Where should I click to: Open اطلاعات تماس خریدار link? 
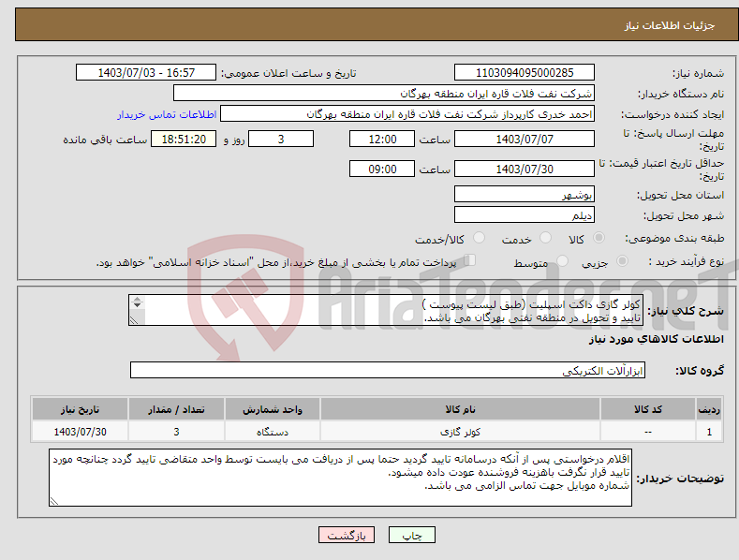tap(167, 114)
